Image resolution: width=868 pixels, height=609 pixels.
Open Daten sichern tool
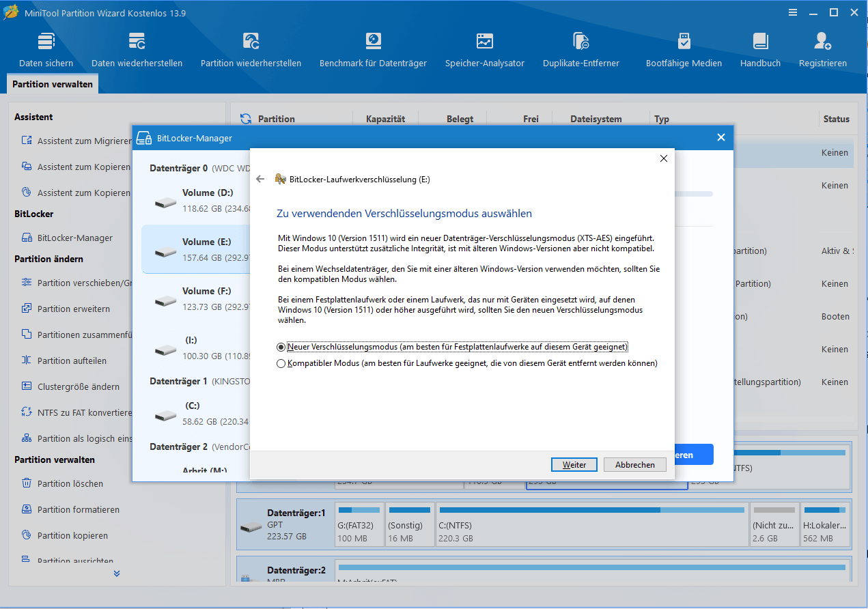46,50
